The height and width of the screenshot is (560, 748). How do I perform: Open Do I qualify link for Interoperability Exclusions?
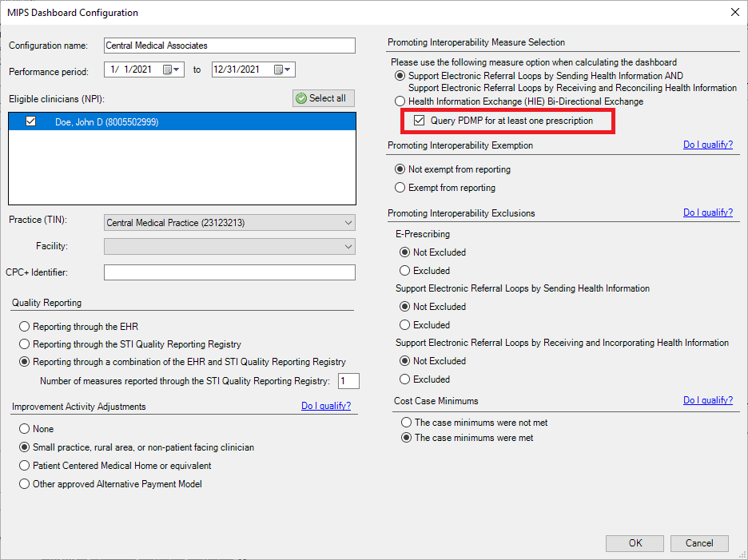click(708, 212)
